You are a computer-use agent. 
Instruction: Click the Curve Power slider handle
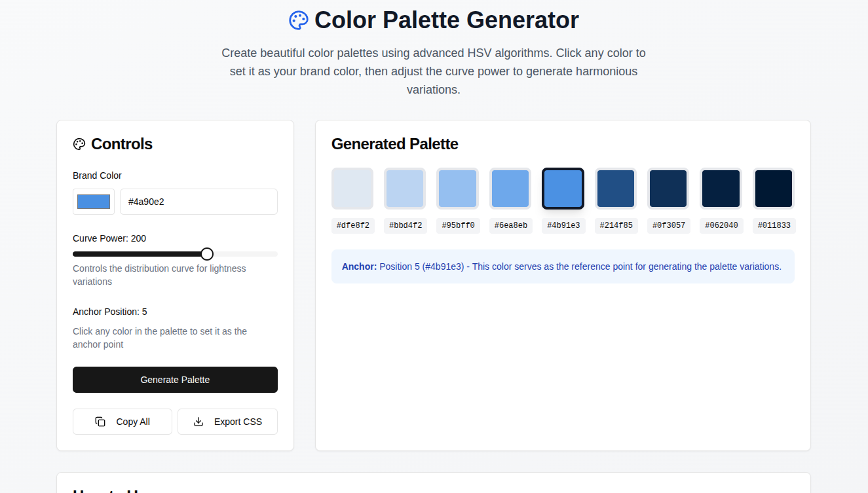(207, 253)
